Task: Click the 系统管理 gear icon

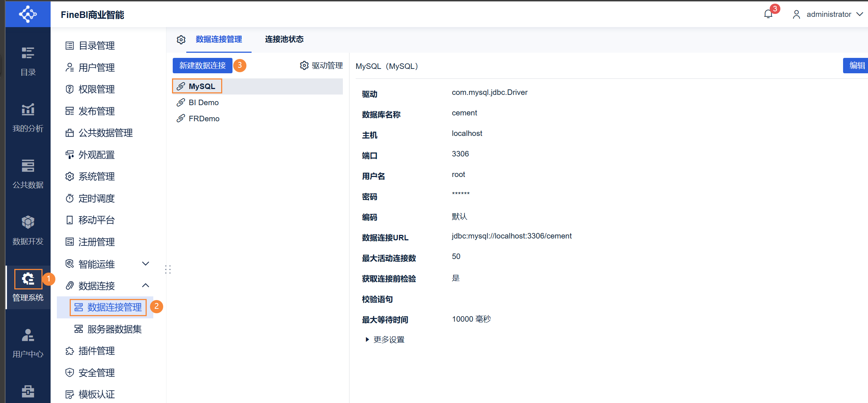Action: (70, 176)
